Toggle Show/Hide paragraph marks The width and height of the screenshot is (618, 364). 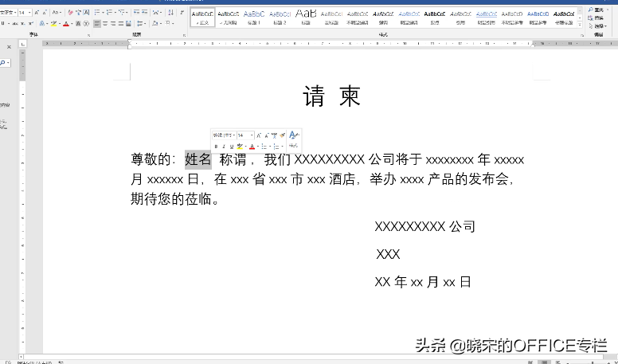182,12
